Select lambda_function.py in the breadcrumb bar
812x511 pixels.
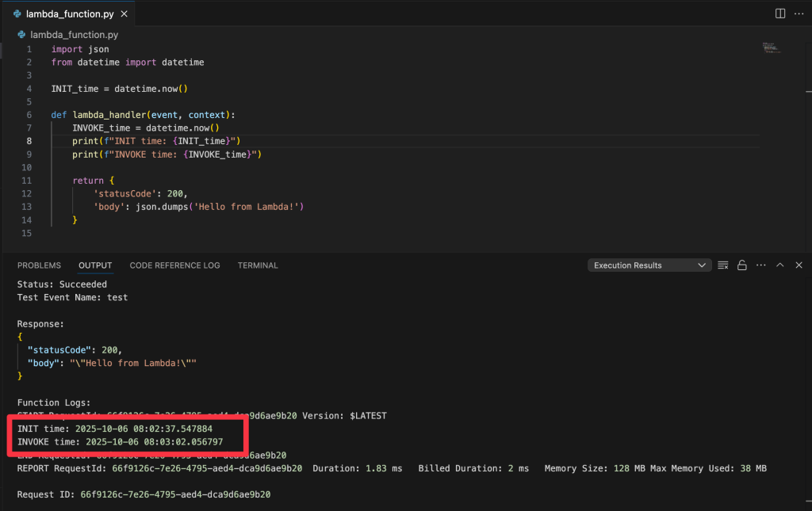[x=74, y=35]
